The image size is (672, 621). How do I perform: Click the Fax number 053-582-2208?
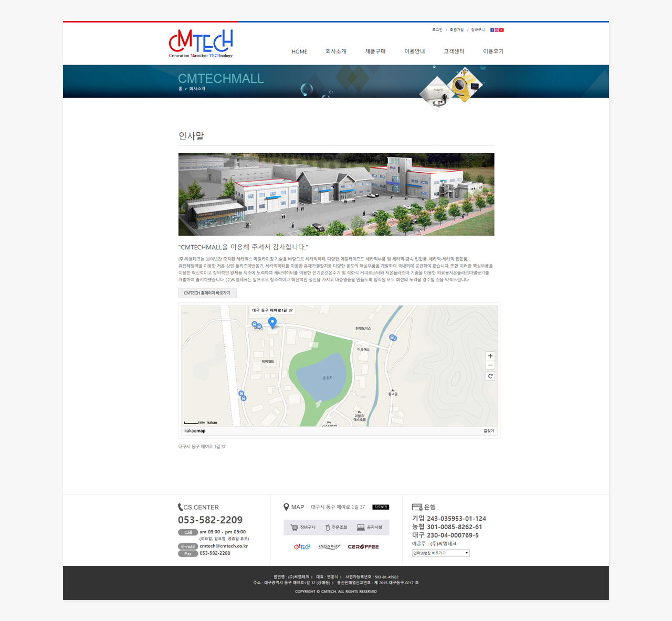point(215,553)
